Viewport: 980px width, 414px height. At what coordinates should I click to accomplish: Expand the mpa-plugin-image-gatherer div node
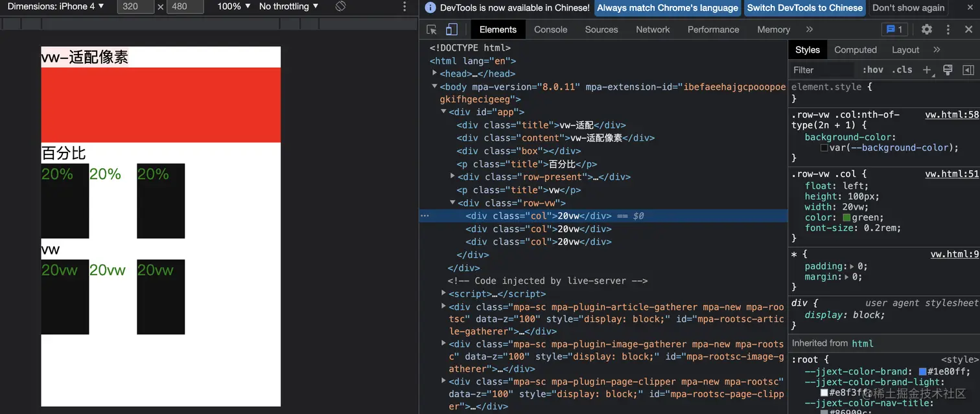click(444, 343)
